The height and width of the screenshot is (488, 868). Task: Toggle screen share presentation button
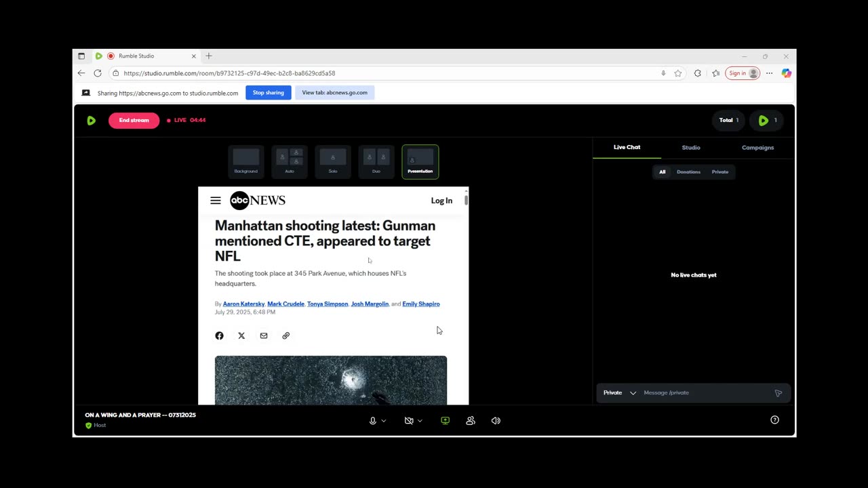445,421
